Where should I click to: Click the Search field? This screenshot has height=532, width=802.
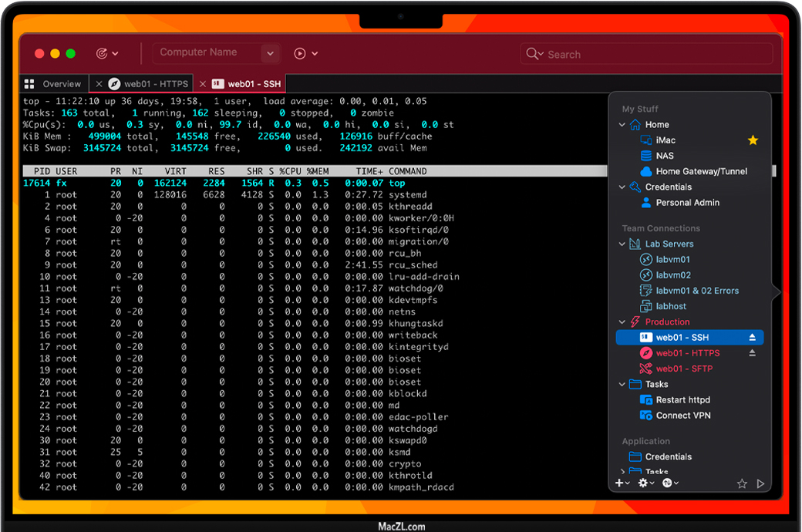[648, 54]
